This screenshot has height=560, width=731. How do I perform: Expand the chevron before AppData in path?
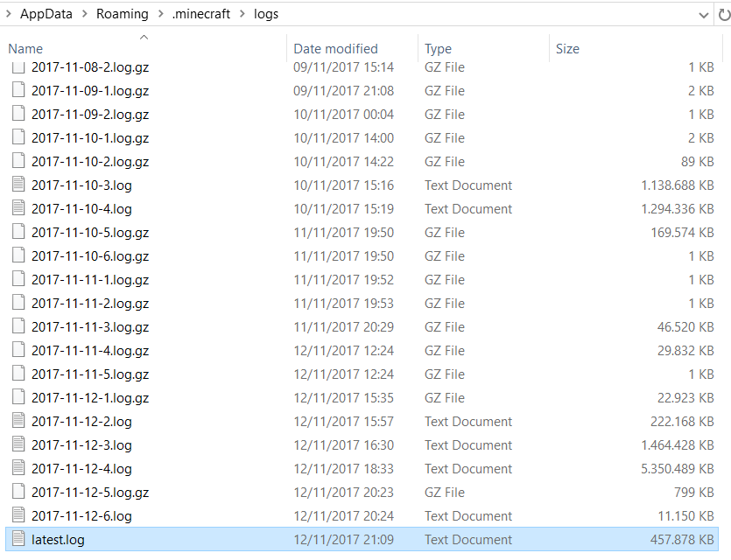[x=9, y=14]
